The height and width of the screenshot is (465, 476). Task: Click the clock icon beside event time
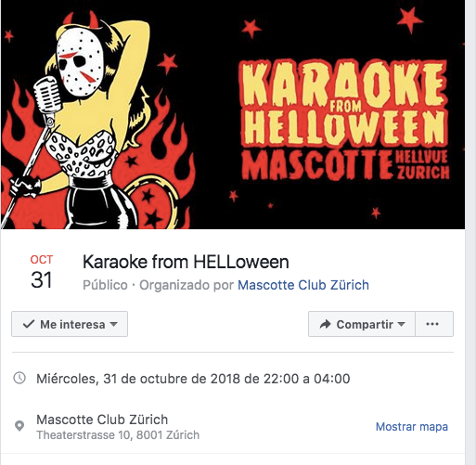(x=19, y=378)
